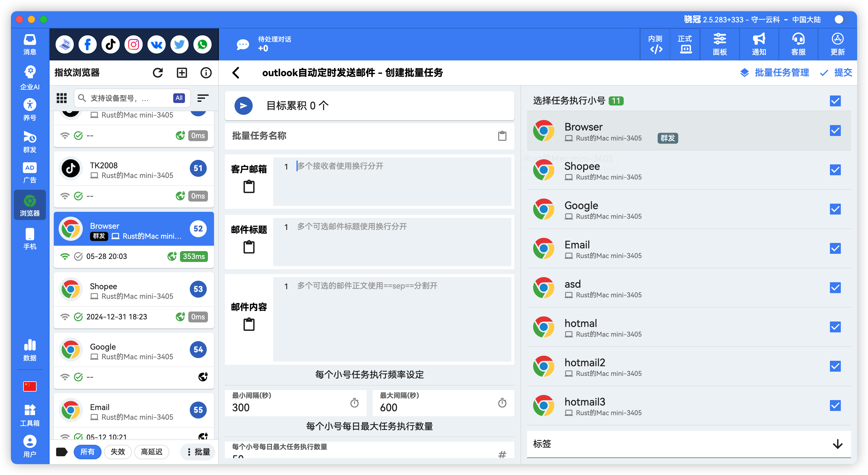
Task: Uncheck the Email account checkbox
Action: [835, 248]
